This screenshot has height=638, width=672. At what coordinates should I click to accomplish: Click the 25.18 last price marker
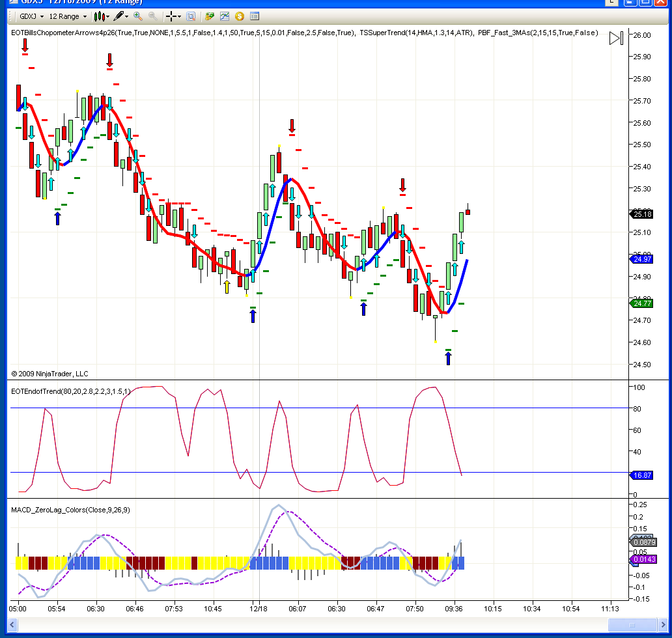tap(641, 214)
